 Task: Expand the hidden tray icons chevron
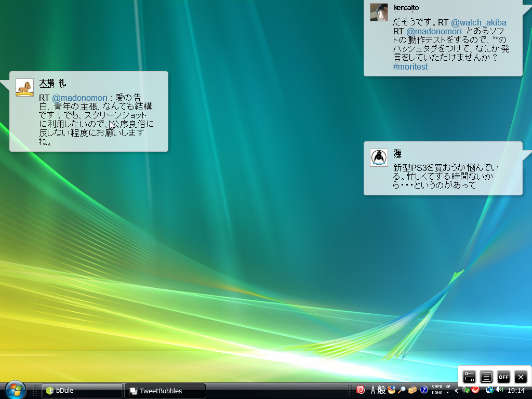(x=456, y=390)
